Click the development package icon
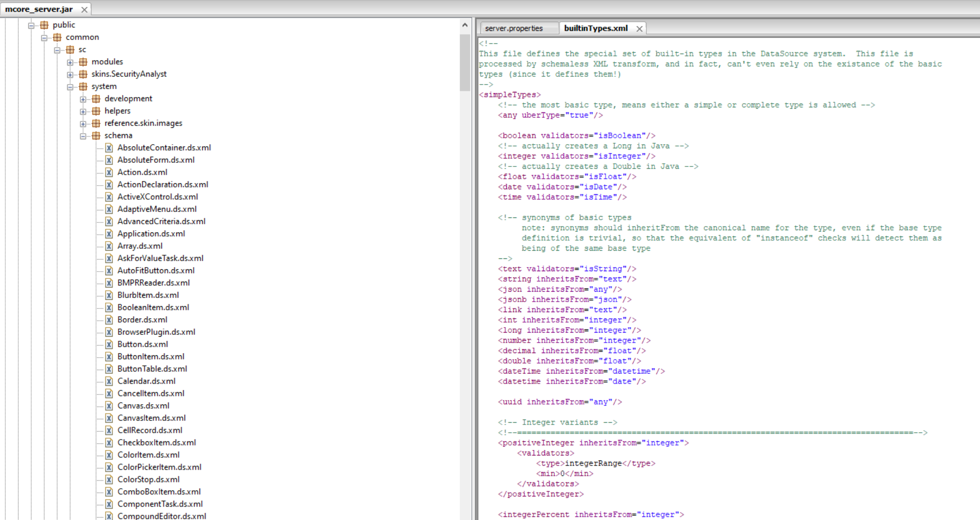The image size is (980, 520). [x=96, y=99]
